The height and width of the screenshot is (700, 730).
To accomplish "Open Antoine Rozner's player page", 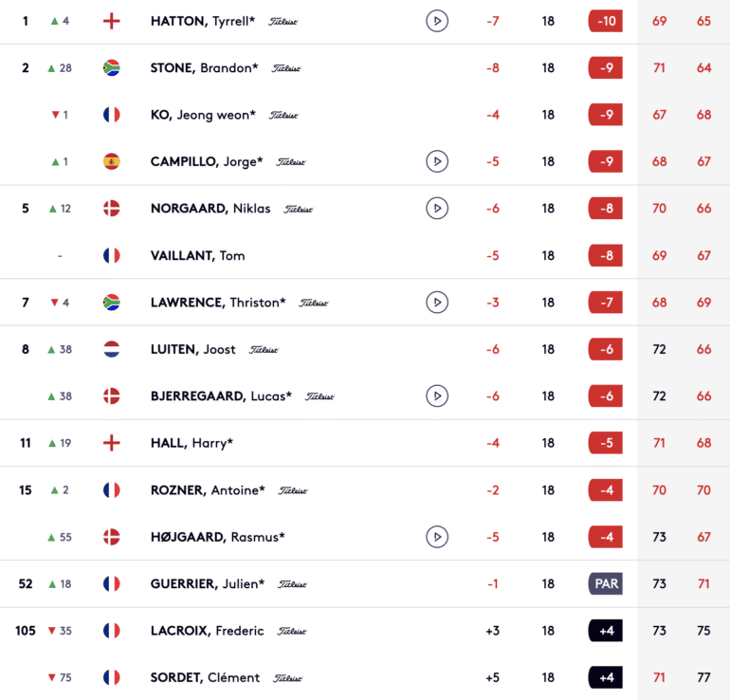I will coord(208,490).
